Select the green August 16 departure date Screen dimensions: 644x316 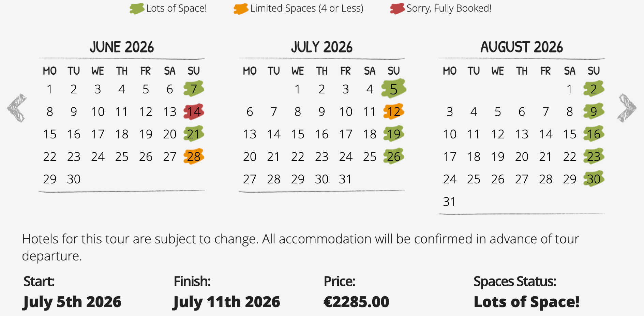(x=594, y=134)
